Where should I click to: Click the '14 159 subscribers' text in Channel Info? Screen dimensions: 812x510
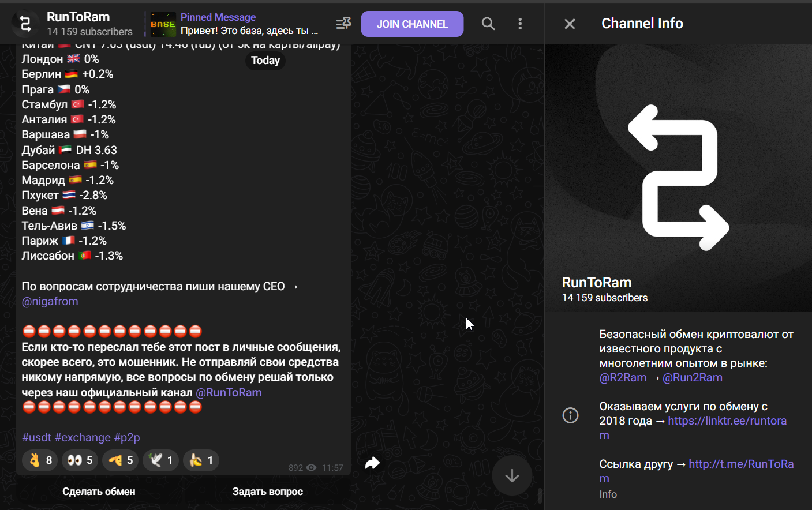pos(605,298)
